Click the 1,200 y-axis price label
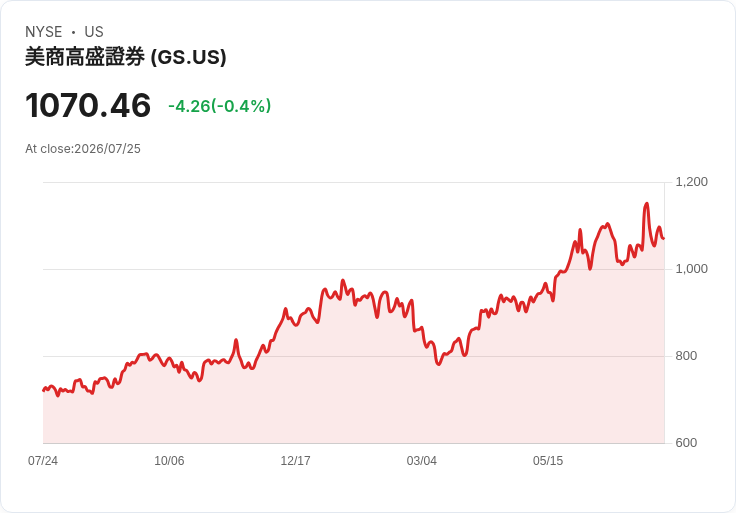Viewport: 736px width, 513px height. [691, 182]
